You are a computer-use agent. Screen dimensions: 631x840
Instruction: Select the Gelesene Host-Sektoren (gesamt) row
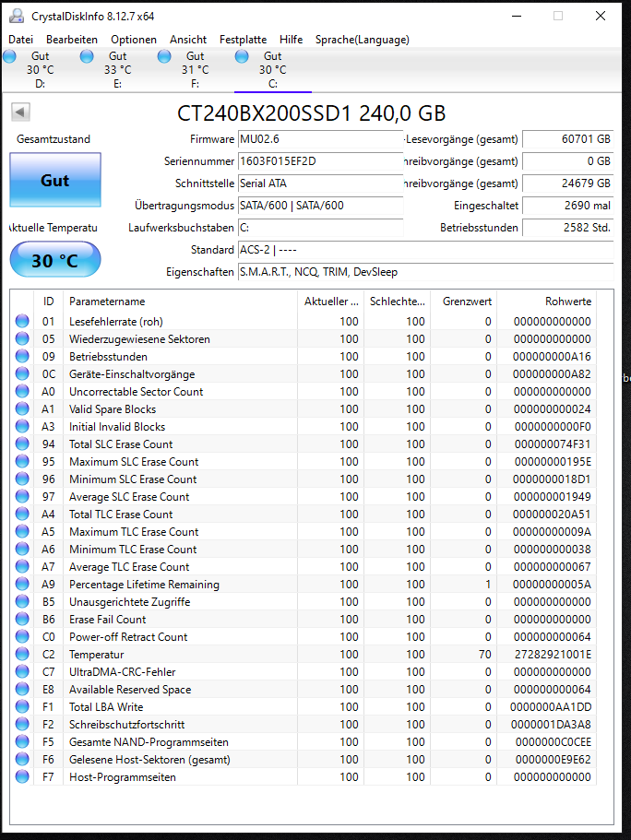tap(303, 760)
